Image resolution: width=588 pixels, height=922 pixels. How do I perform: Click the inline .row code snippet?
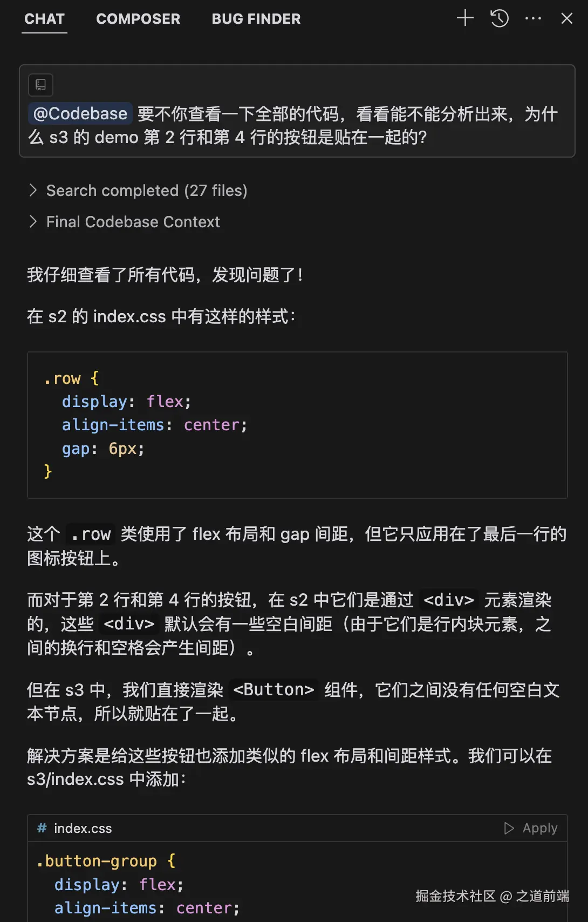[91, 534]
